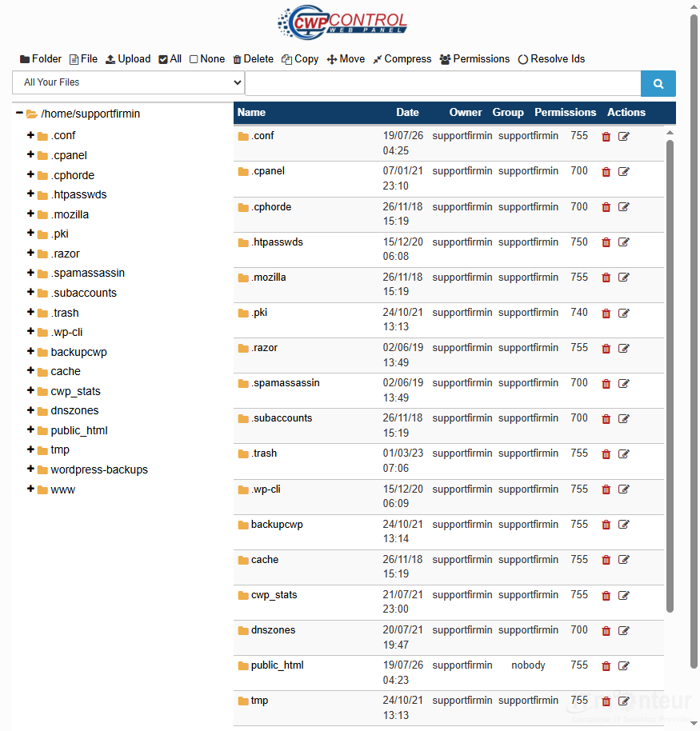Expand public_html tree node
This screenshot has width=700, height=731.
(x=30, y=429)
